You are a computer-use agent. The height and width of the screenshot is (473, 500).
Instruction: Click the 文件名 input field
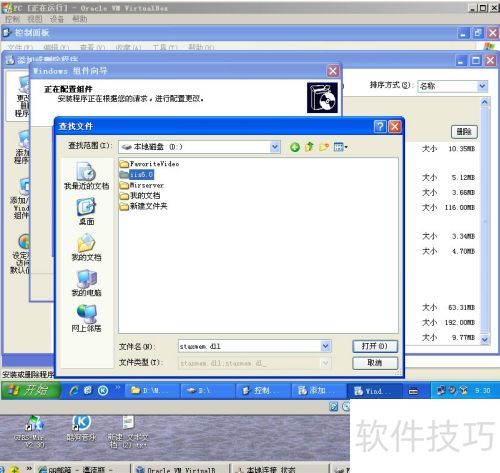[x=250, y=346]
